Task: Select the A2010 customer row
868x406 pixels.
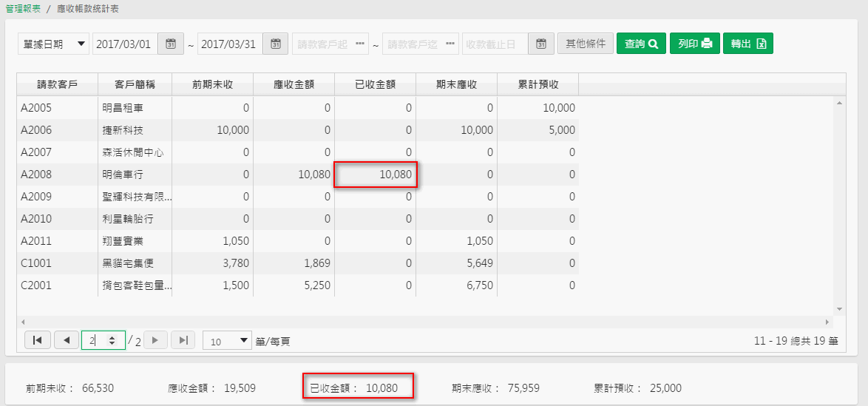Action: (298, 219)
